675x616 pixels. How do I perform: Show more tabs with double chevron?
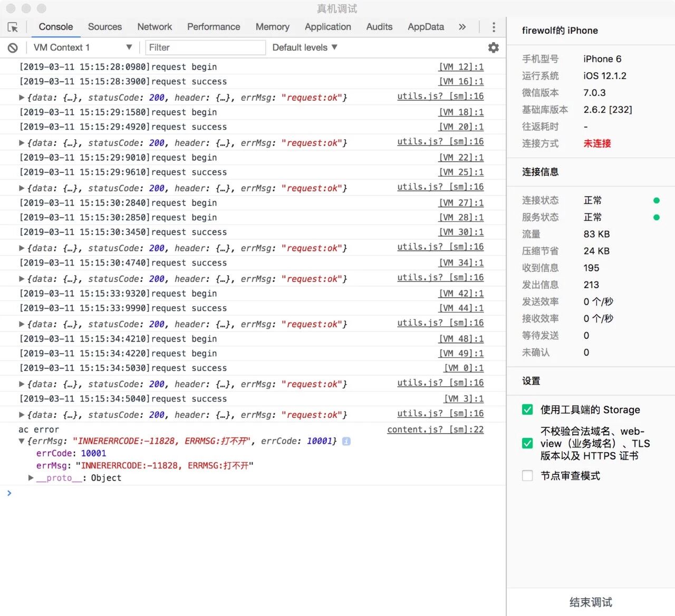(x=462, y=27)
